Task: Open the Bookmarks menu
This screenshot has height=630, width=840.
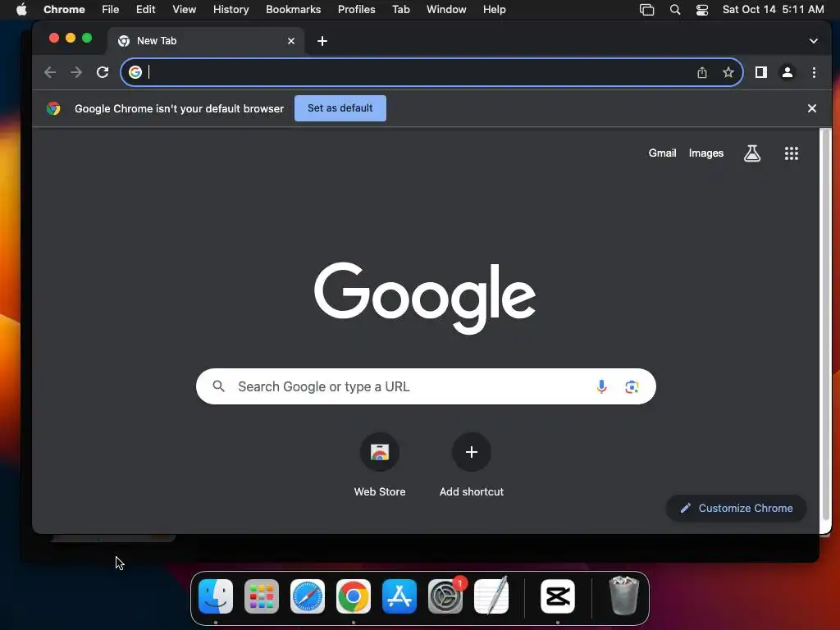Action: tap(293, 10)
